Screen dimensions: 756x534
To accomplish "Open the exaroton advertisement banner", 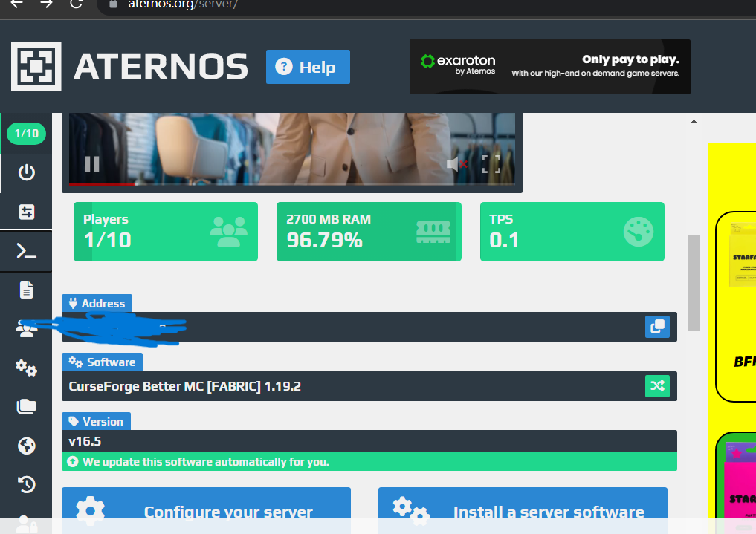I will [x=549, y=67].
